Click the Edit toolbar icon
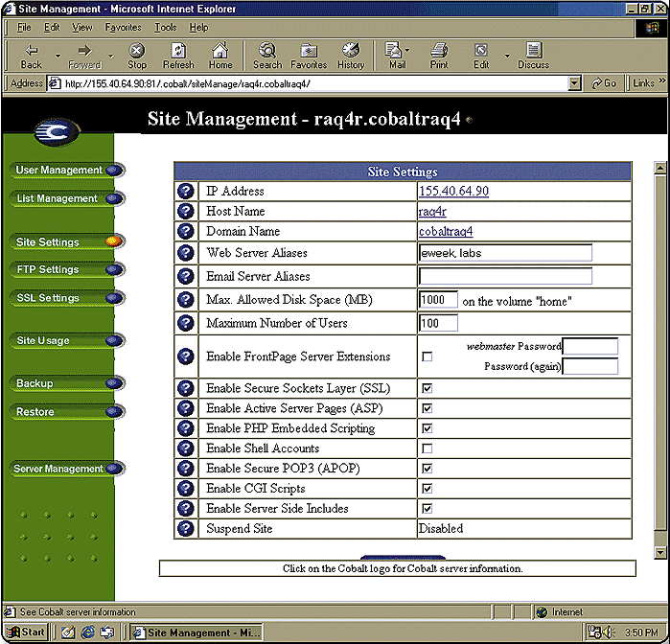 pyautogui.click(x=481, y=56)
